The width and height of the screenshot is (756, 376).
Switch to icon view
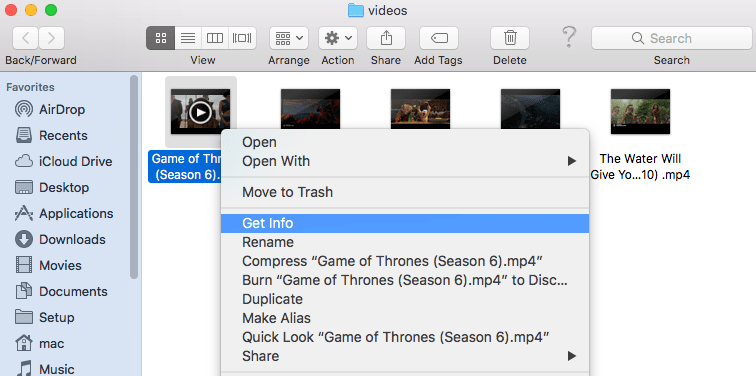coord(161,38)
